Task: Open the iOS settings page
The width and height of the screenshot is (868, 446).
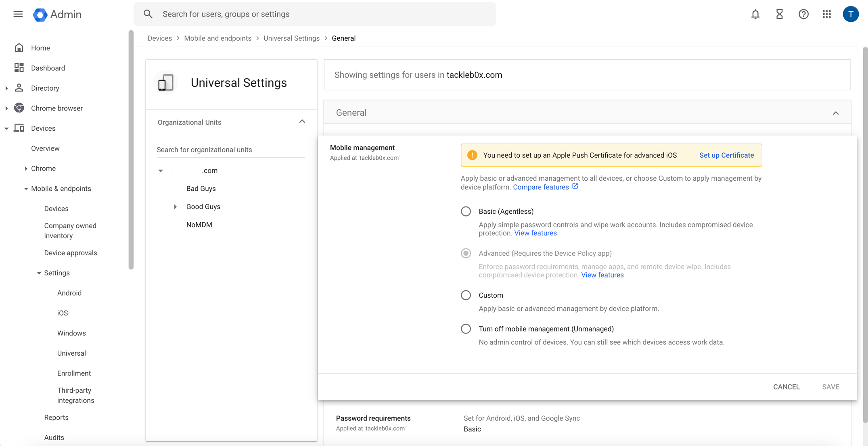Action: pyautogui.click(x=63, y=313)
